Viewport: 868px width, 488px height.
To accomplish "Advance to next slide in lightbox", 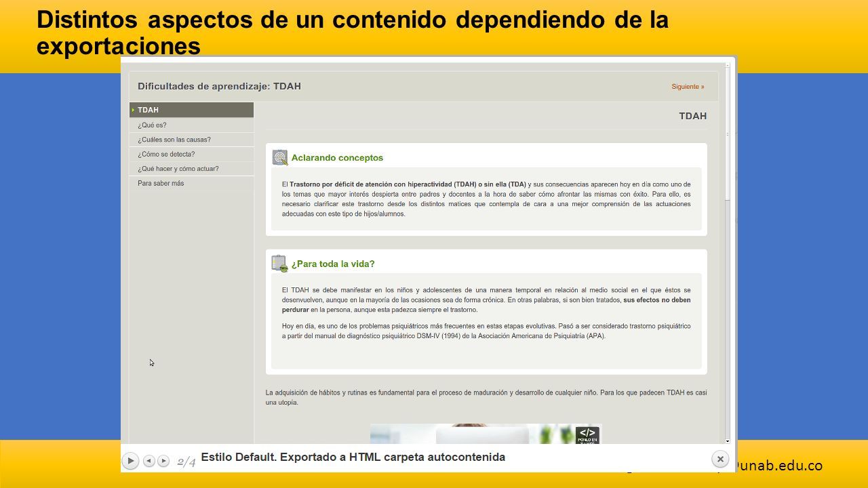I will (163, 461).
